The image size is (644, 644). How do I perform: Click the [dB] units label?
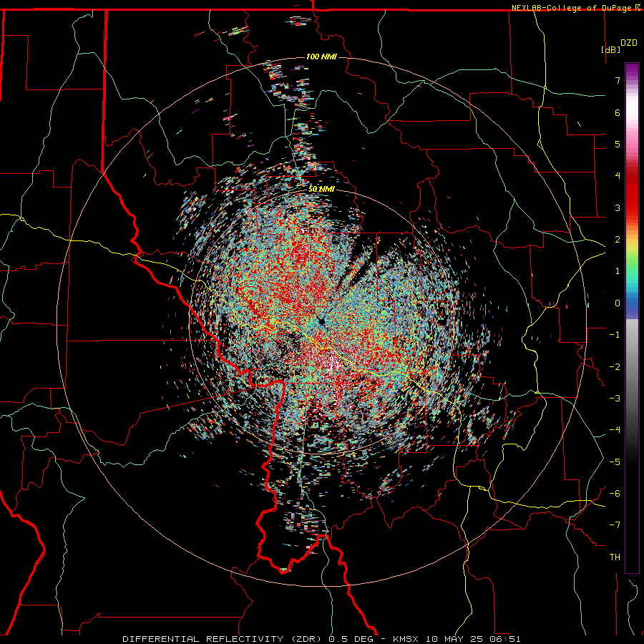[611, 49]
